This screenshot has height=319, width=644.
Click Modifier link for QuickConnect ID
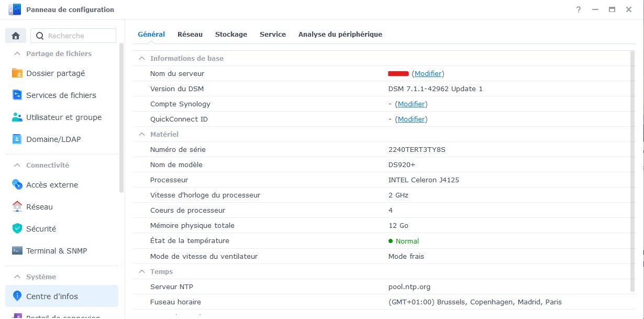[411, 119]
